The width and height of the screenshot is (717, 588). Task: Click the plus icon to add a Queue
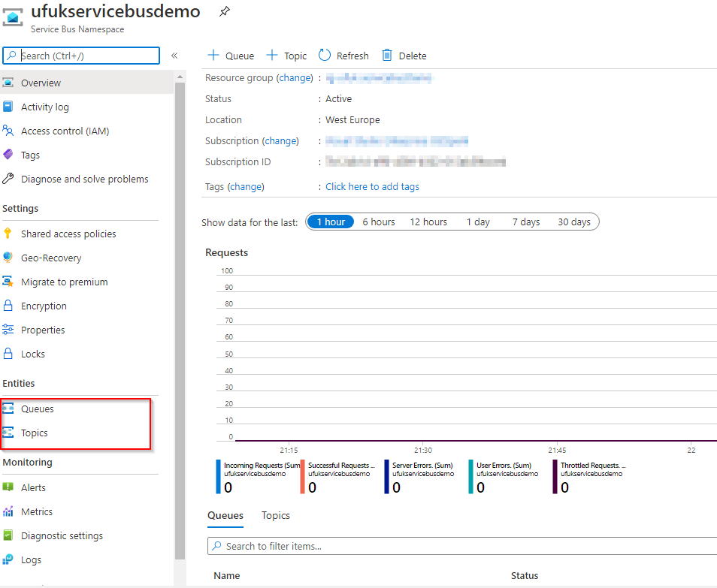(x=213, y=56)
